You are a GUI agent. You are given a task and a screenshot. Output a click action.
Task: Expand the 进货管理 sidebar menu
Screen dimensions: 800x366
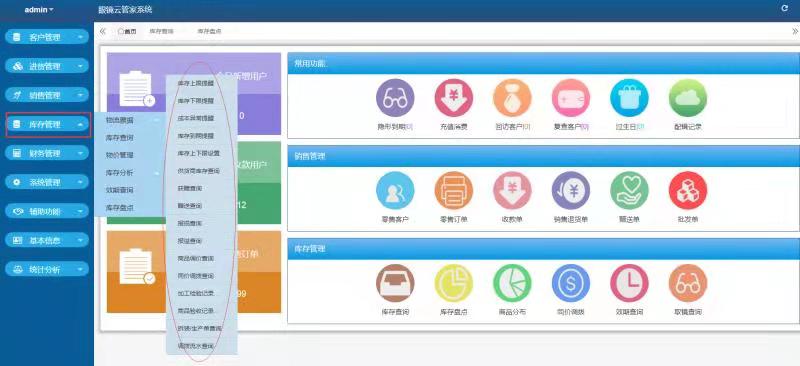pyautogui.click(x=47, y=66)
